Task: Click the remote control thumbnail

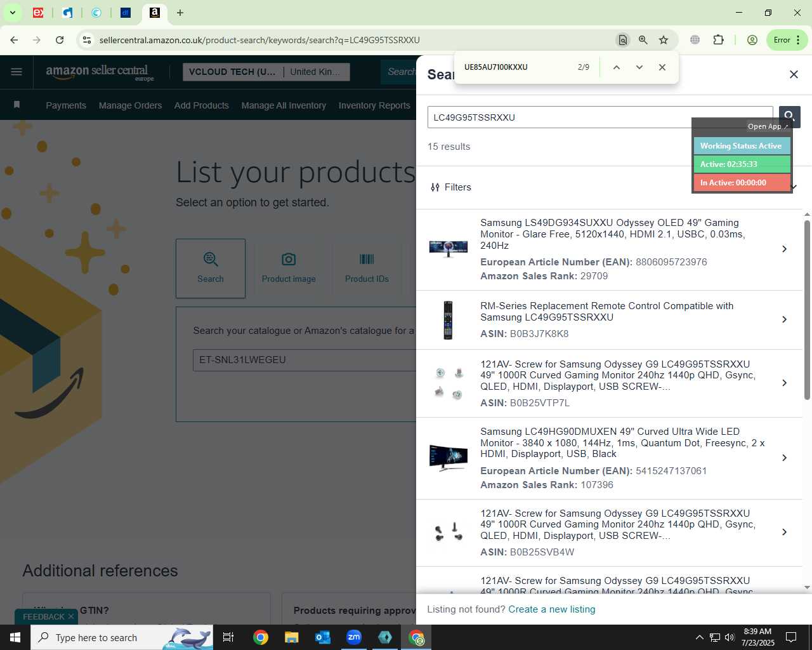Action: coord(448,320)
